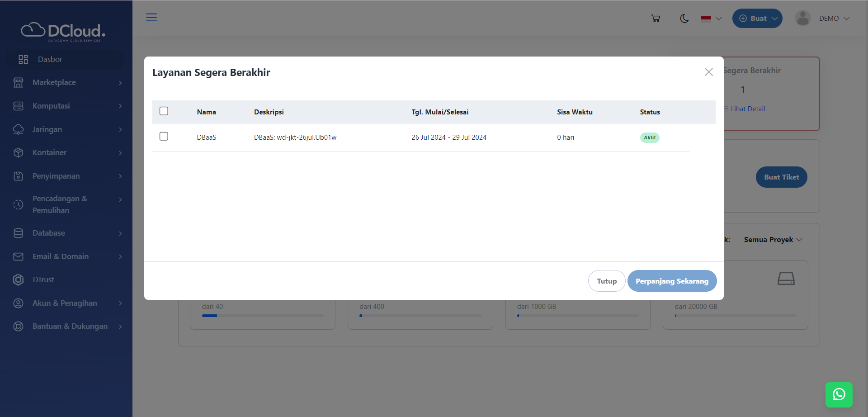Open the language flag dropdown
Screen dimensions: 868x417
tap(711, 19)
